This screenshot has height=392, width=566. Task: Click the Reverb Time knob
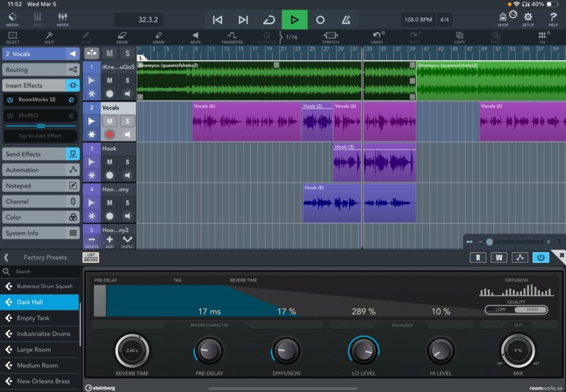pyautogui.click(x=132, y=351)
